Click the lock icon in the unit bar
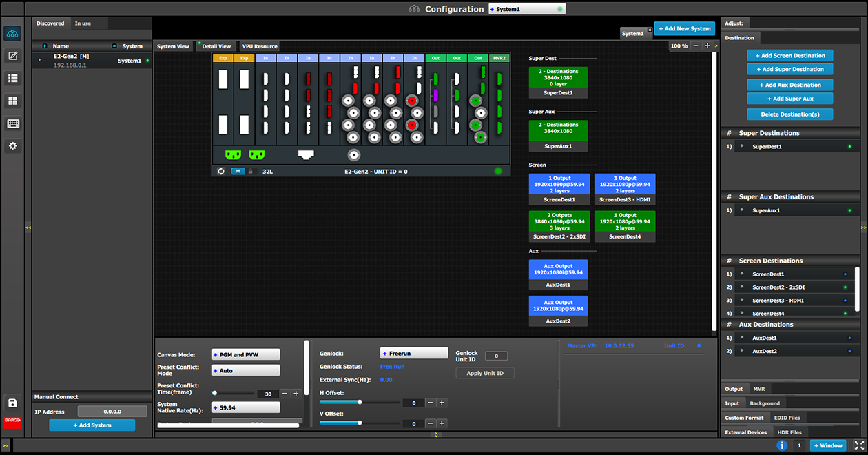The height and width of the screenshot is (455, 868). coord(250,171)
